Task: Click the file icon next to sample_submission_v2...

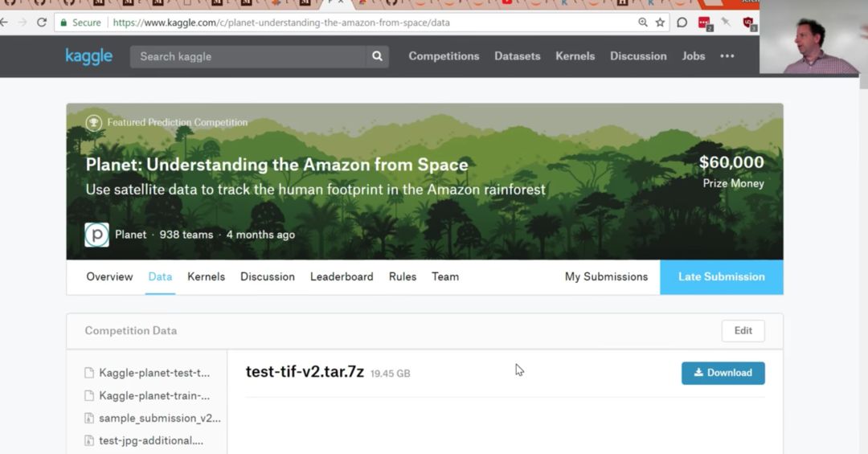Action: (x=89, y=418)
